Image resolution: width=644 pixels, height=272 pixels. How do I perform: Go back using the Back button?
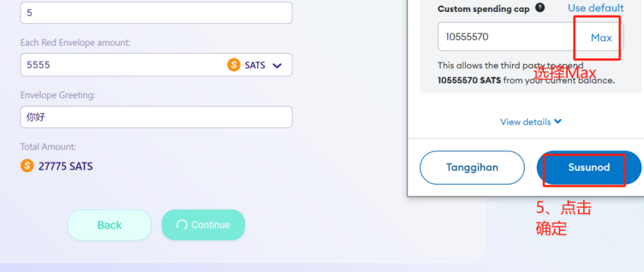click(x=109, y=225)
